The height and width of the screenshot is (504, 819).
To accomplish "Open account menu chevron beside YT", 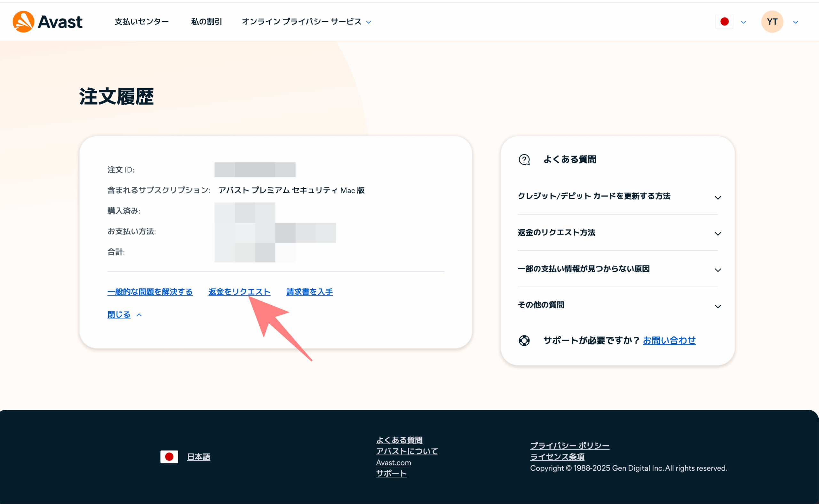I will tap(796, 22).
